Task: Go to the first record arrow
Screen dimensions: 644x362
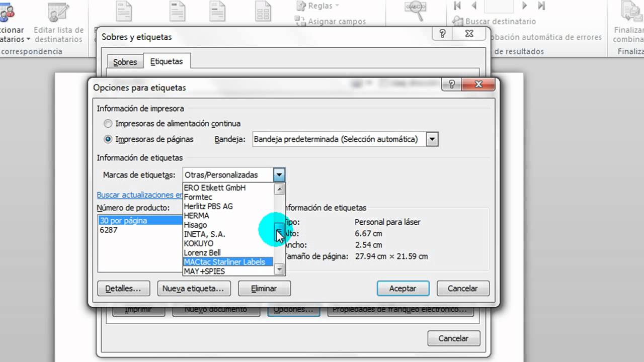Action: [457, 6]
